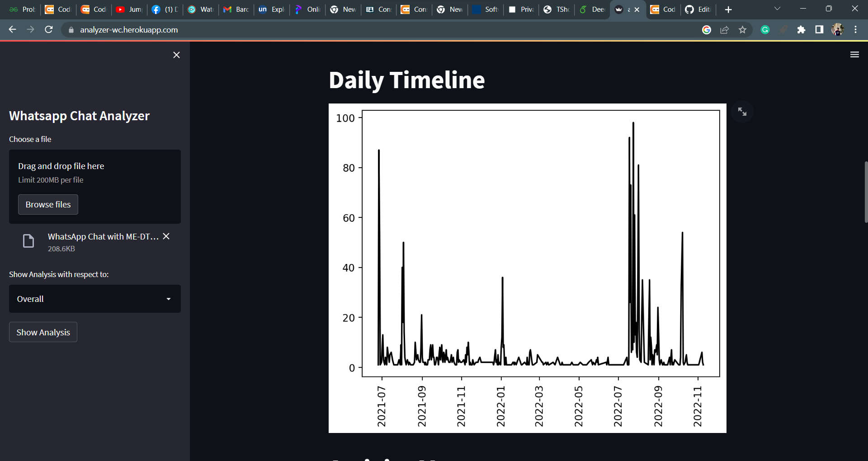
Task: Open the Chrome profile avatar
Action: (838, 30)
